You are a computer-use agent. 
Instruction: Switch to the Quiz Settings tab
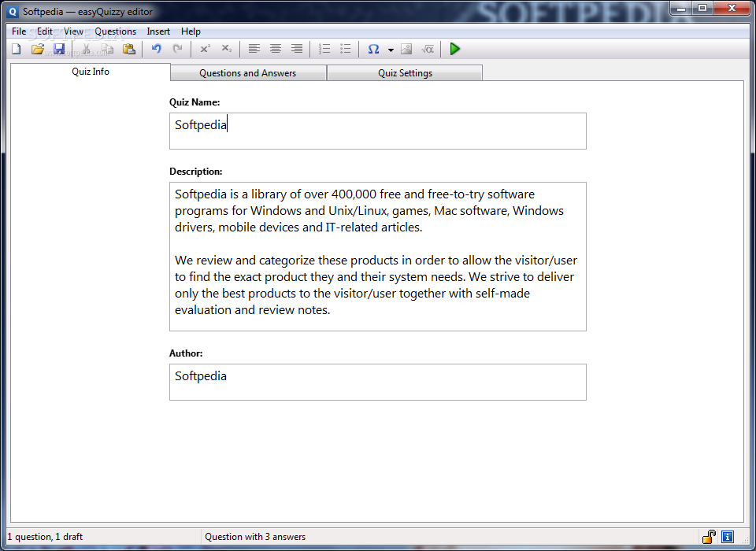[x=405, y=72]
